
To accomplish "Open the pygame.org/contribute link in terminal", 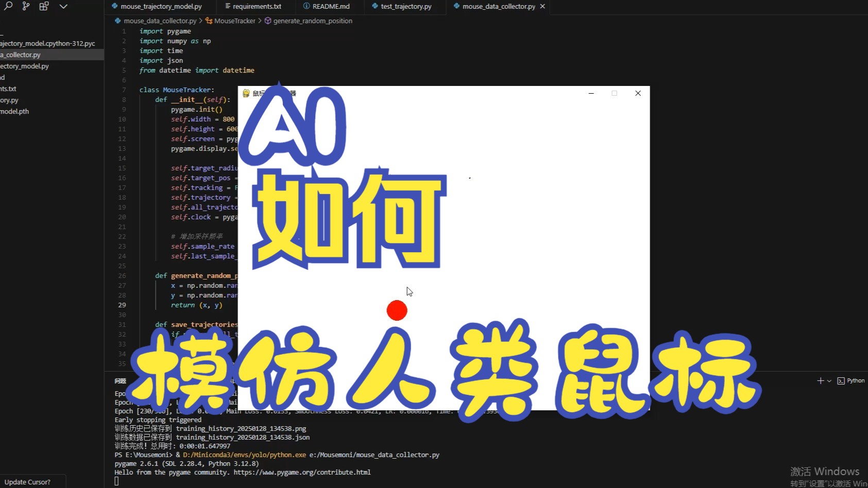I will pyautogui.click(x=304, y=472).
